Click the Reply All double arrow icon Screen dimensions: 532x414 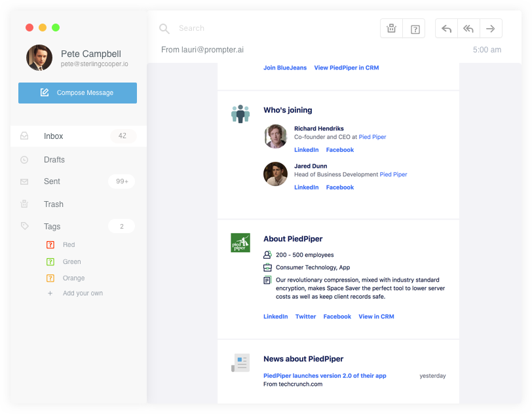[x=468, y=29]
